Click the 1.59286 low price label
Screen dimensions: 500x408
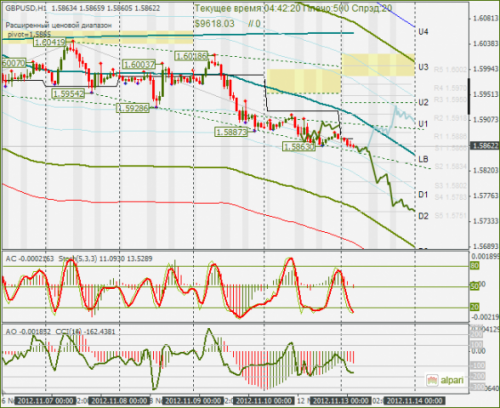133,108
